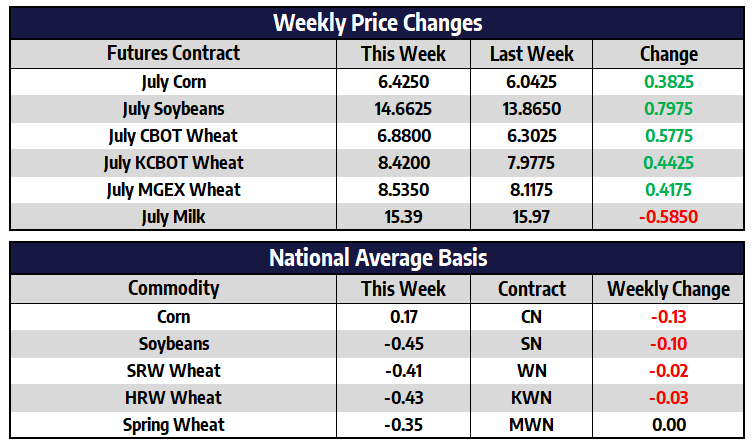755x446 pixels.
Task: Select the Soybeans contract code SN
Action: [531, 344]
